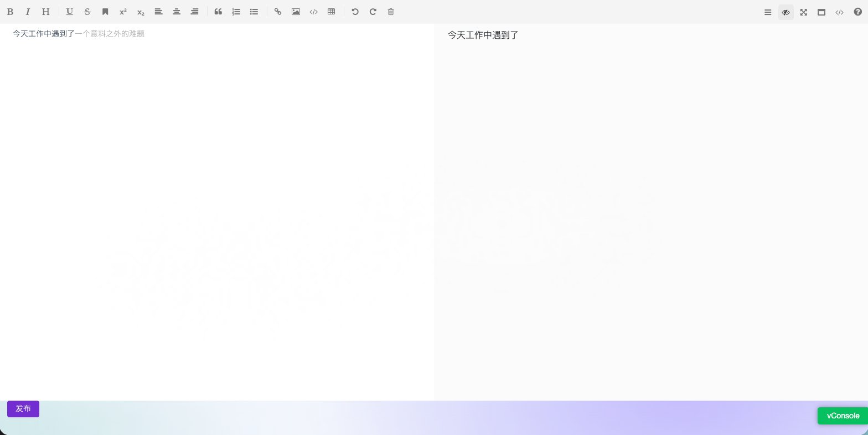Screen dimensions: 868x435
Task: Insert a blockquote
Action: coord(218,12)
